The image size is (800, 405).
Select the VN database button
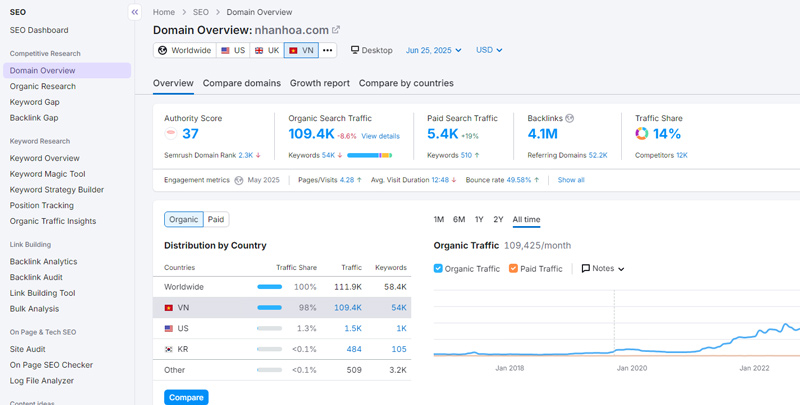pyautogui.click(x=301, y=50)
